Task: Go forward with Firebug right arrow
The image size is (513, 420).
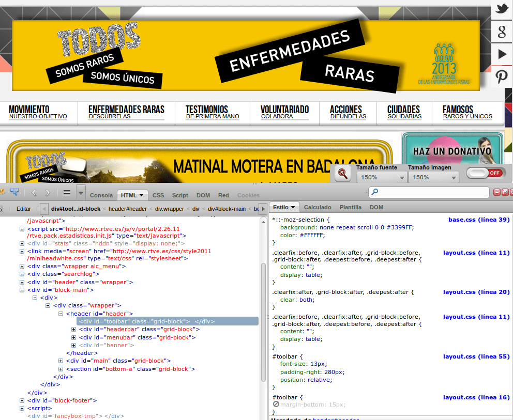Action: pyautogui.click(x=48, y=193)
